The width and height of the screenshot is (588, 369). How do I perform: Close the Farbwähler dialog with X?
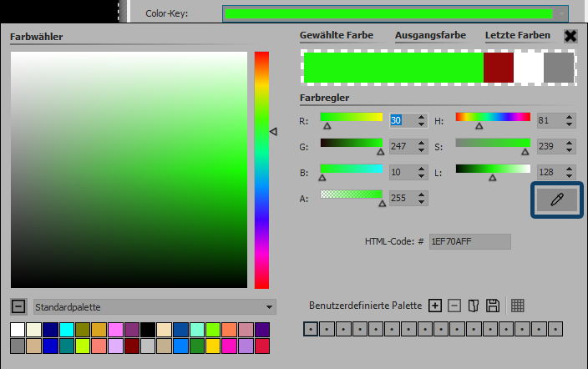570,36
